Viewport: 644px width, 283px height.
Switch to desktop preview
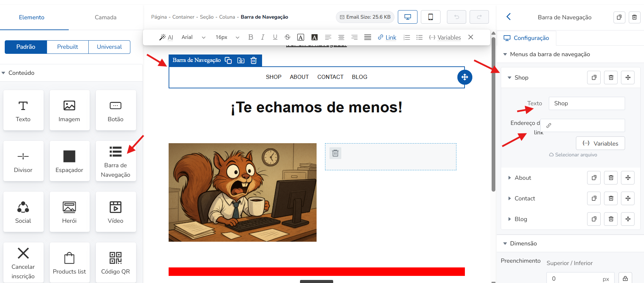coord(408,17)
